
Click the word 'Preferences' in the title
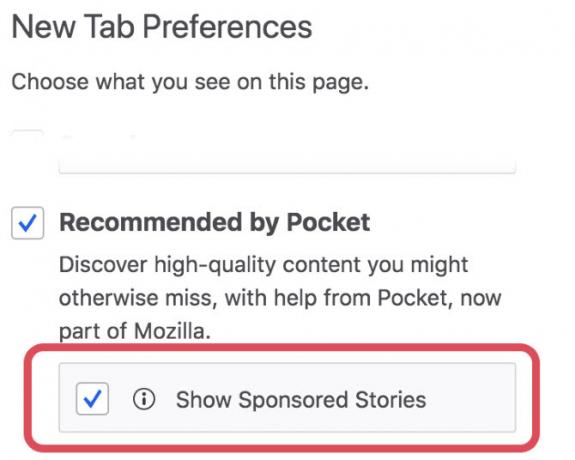point(227,26)
